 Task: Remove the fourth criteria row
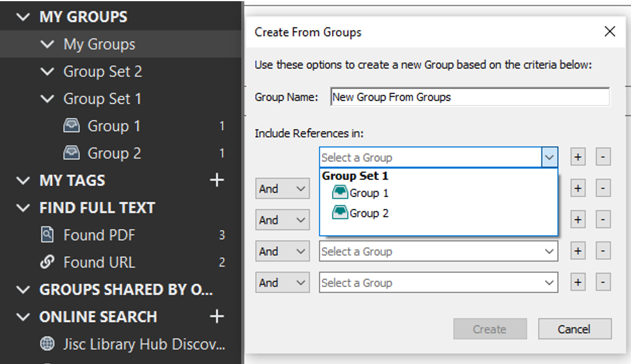(603, 251)
